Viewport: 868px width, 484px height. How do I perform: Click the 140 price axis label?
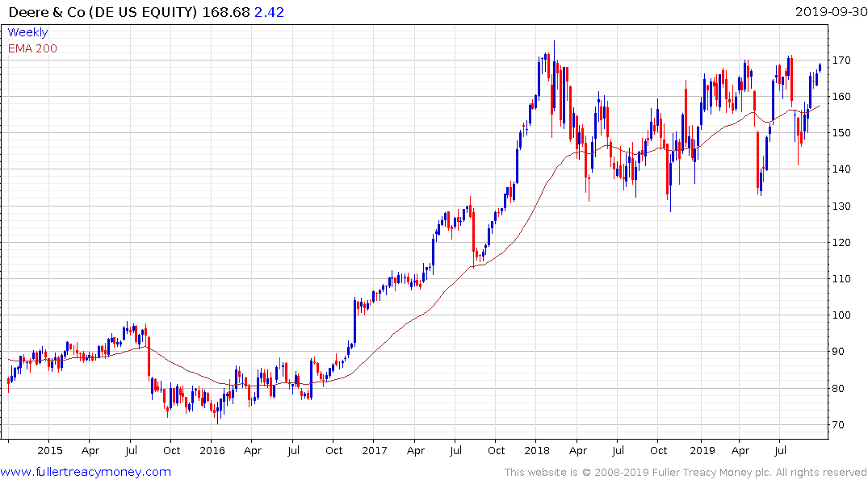(841, 169)
